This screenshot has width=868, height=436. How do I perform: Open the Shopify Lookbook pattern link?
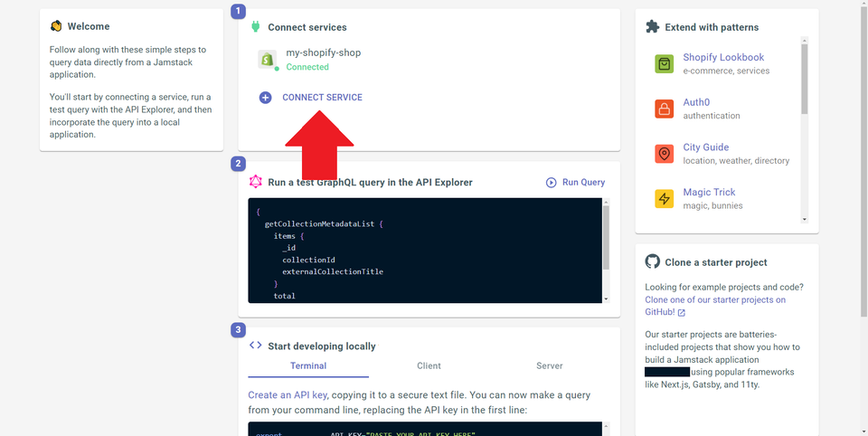coord(723,58)
